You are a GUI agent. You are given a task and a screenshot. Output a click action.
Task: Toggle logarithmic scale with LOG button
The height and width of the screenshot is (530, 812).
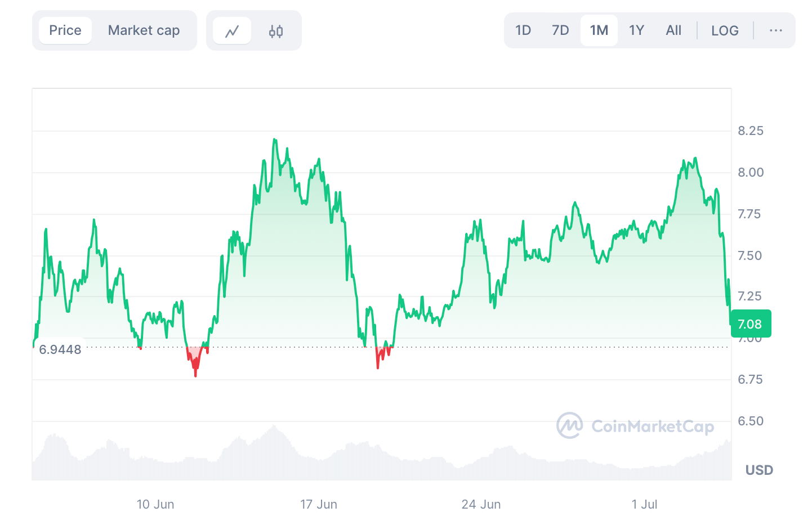pos(725,30)
